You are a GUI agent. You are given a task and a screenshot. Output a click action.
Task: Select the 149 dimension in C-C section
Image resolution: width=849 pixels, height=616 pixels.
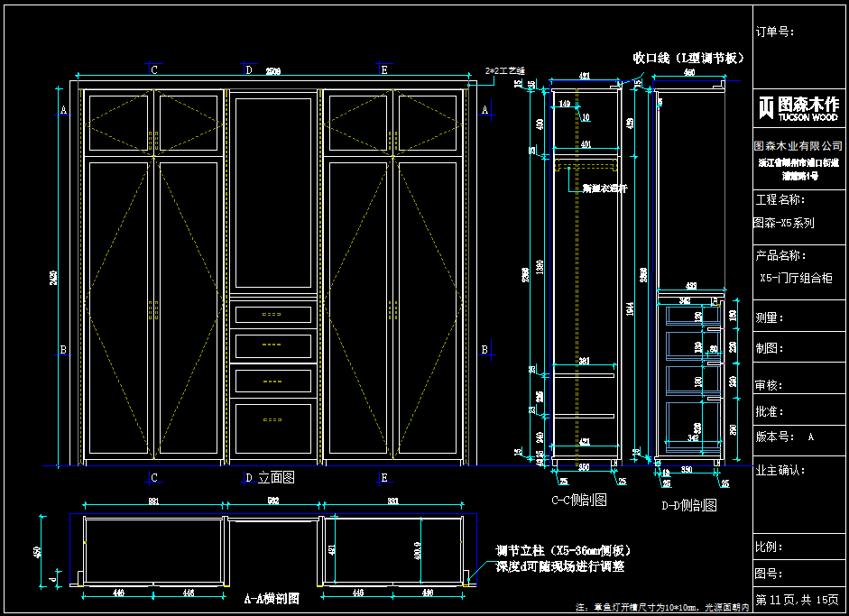(565, 104)
